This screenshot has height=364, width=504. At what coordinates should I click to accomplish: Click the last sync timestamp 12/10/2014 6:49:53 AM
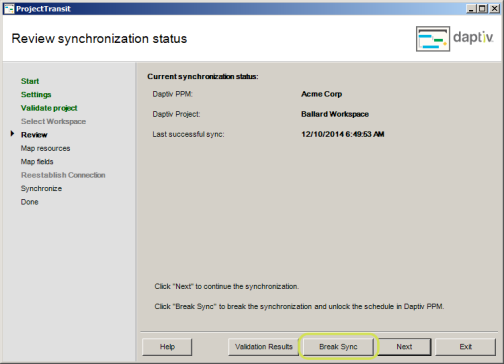(343, 134)
